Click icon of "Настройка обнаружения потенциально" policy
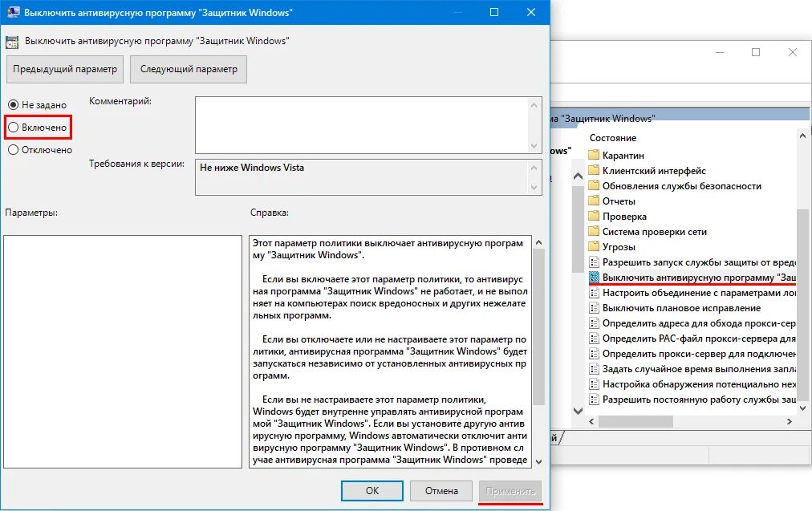812x511 pixels. click(x=594, y=384)
